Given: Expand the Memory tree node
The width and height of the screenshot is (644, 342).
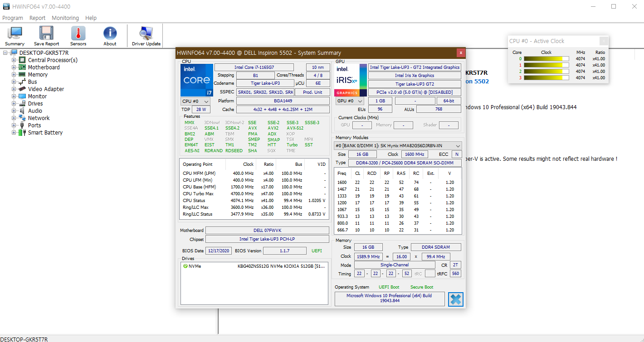Looking at the screenshot, I should (x=14, y=74).
